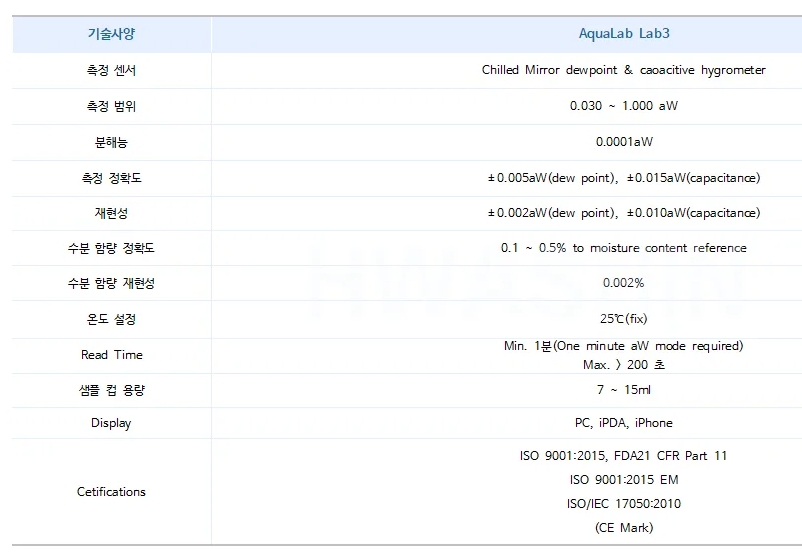Click the '(CE Mark)' line
This screenshot has width=802, height=558.
coord(624,528)
